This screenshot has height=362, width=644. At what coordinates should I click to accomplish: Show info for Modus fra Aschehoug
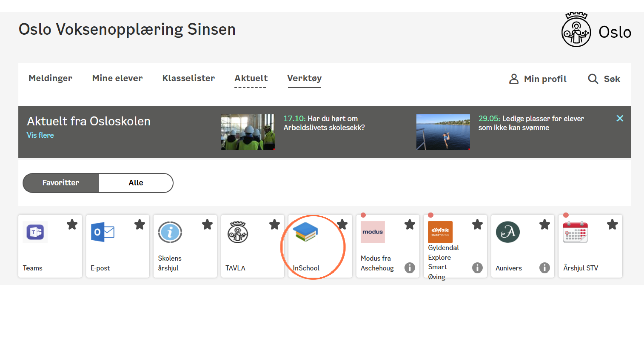click(x=410, y=268)
